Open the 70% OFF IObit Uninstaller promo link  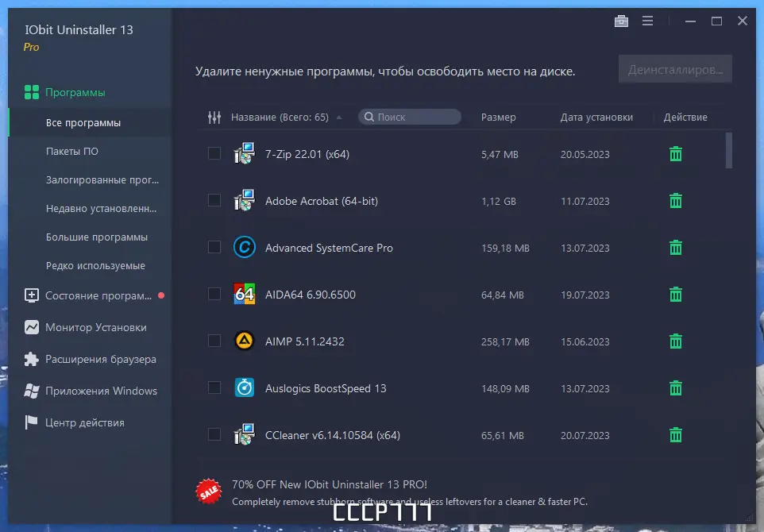330,484
